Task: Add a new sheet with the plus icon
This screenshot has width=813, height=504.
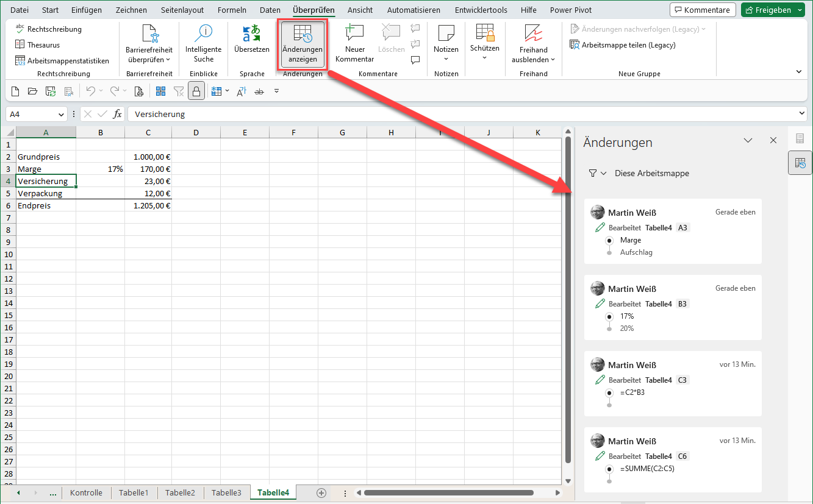Action: (x=321, y=492)
